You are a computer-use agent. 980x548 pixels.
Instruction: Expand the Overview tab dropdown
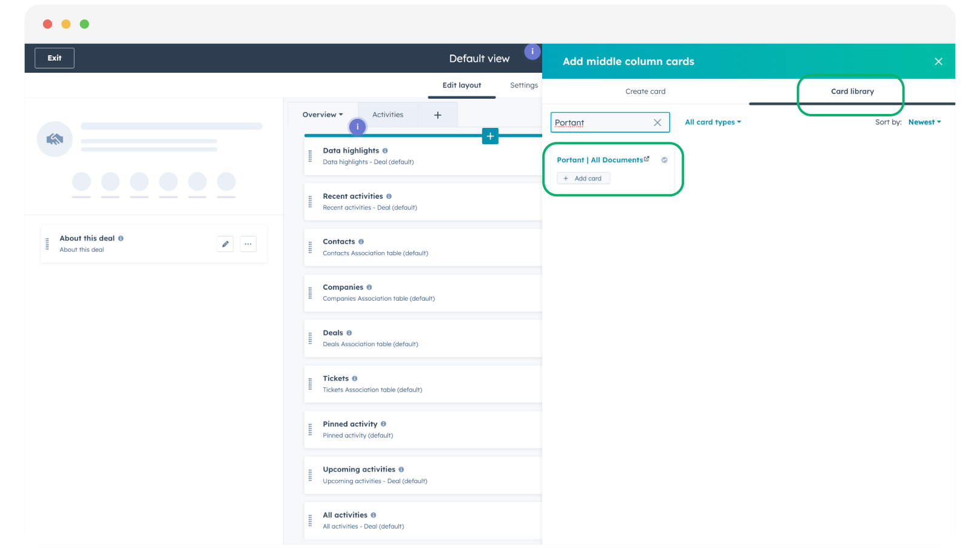(323, 115)
